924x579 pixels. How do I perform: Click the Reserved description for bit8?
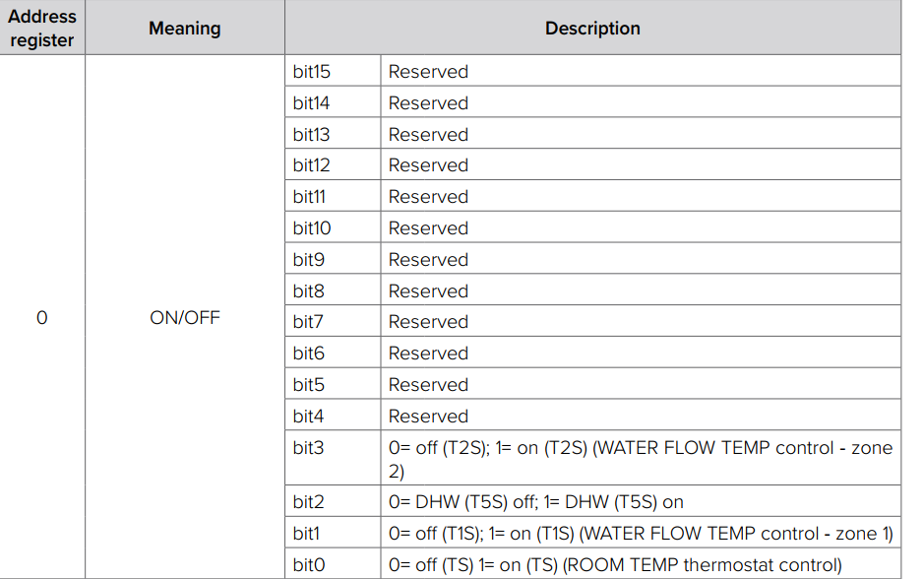(x=428, y=290)
